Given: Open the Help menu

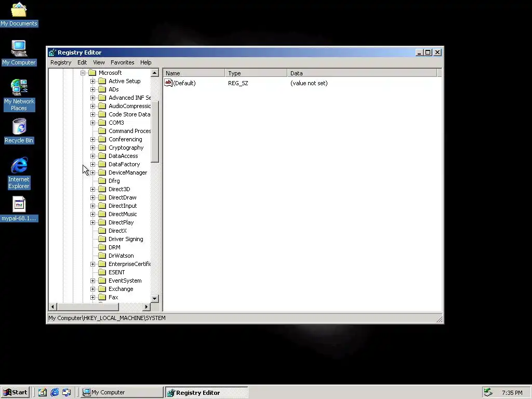Looking at the screenshot, I should pos(146,62).
